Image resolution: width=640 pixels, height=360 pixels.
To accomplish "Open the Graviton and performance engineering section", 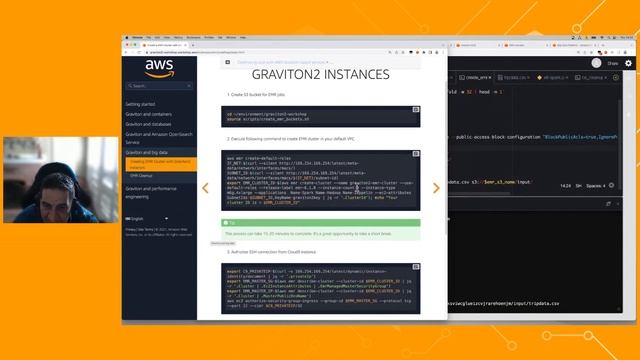I will (x=151, y=193).
